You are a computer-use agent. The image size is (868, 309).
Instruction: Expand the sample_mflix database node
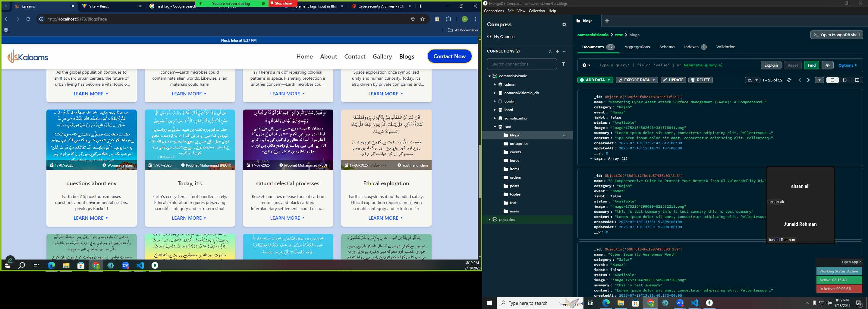tap(495, 118)
